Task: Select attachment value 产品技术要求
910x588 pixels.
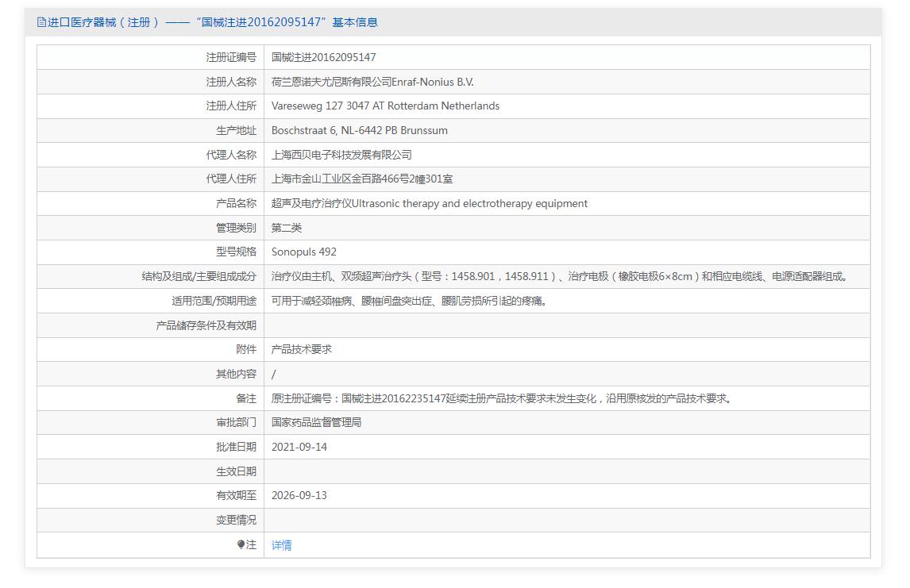Action: click(301, 350)
